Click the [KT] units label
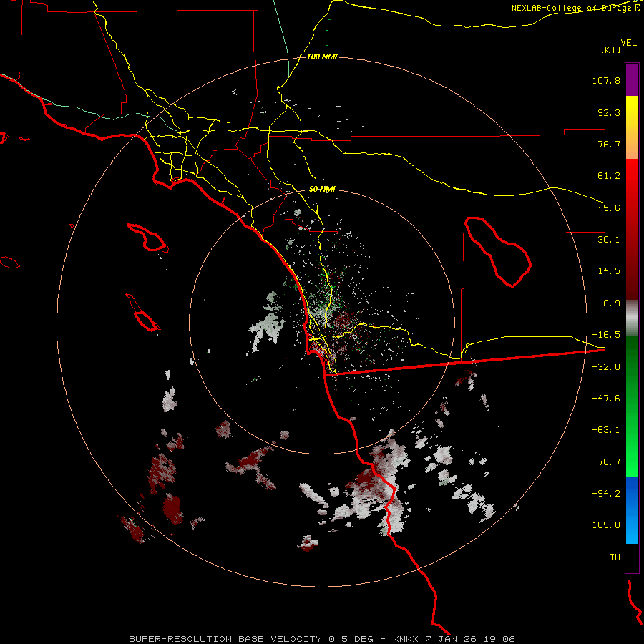644x644 pixels. [611, 49]
